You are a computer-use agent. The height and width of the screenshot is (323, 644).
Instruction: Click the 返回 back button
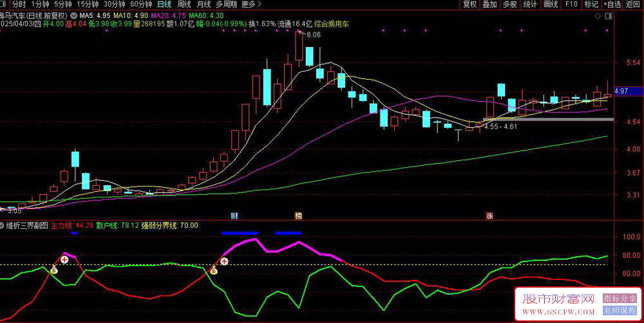[x=633, y=5]
